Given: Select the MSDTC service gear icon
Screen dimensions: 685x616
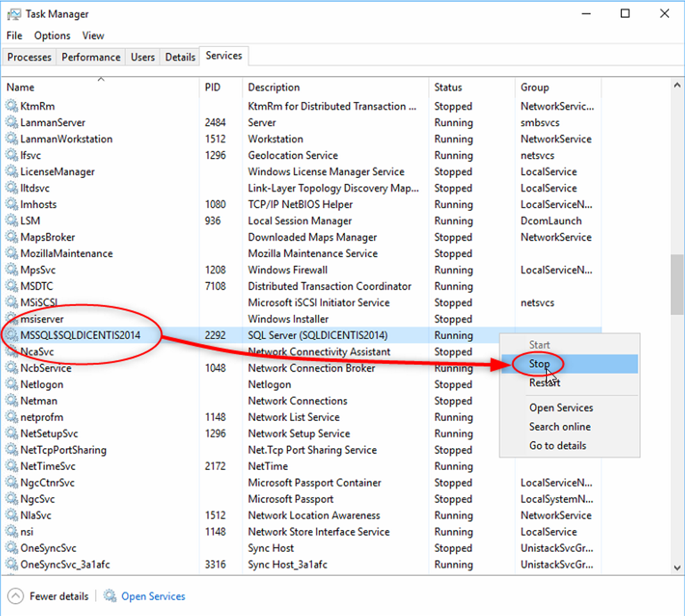Looking at the screenshot, I should (11, 286).
